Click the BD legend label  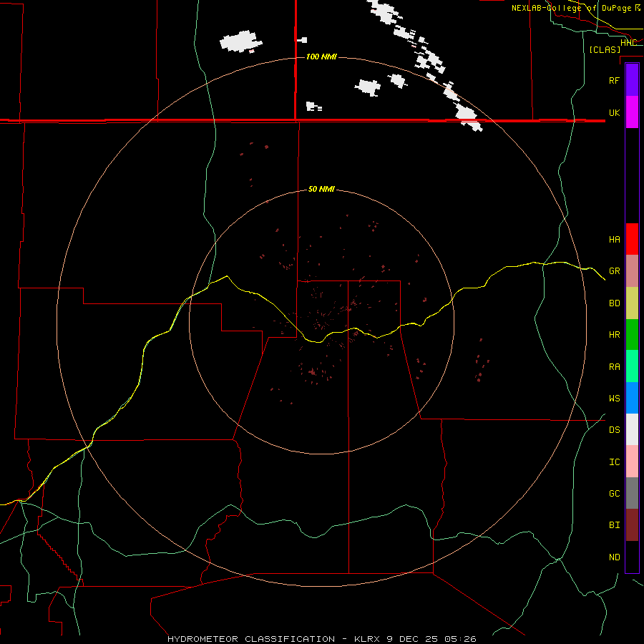pos(614,303)
